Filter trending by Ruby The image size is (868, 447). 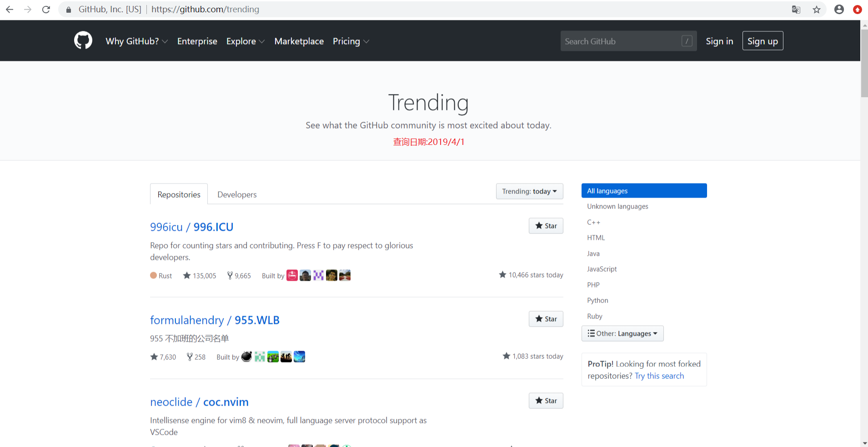point(594,316)
